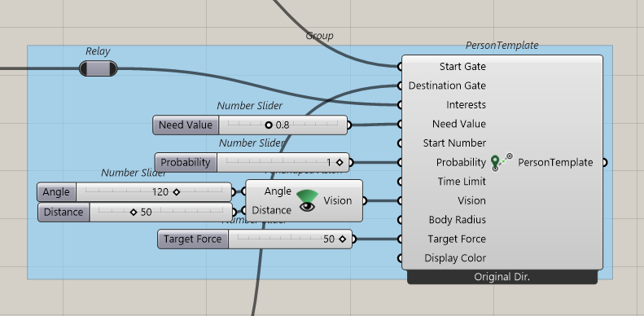Click the Target Force slider grip at 50
644x316 pixels.
(343, 239)
